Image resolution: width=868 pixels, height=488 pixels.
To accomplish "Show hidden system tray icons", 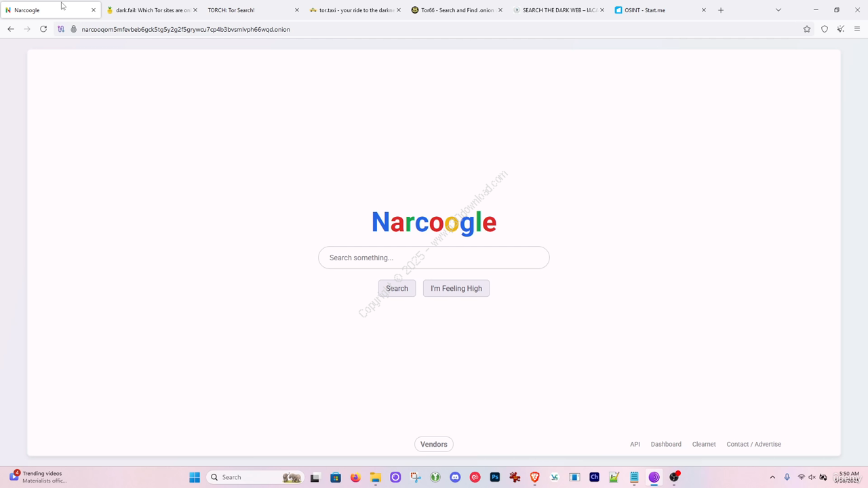I will coord(772,477).
